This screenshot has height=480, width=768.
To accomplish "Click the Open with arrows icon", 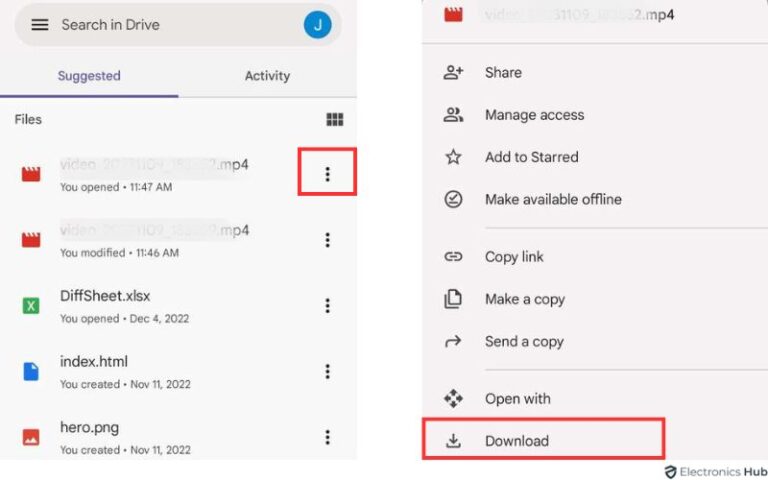I will [x=453, y=398].
